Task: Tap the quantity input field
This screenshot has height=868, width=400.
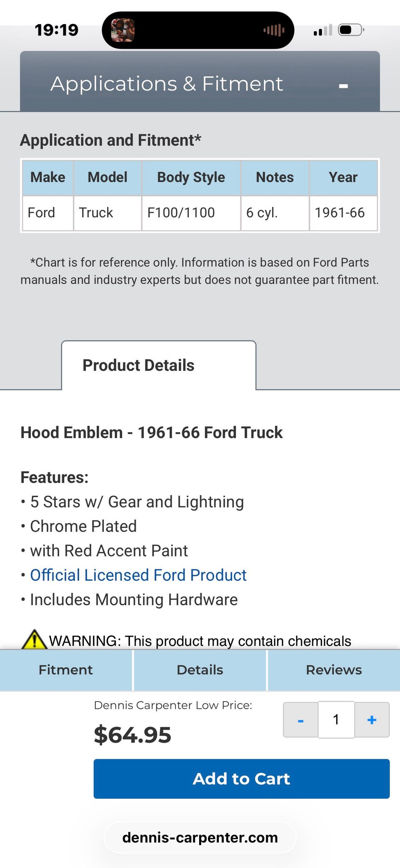Action: click(336, 720)
